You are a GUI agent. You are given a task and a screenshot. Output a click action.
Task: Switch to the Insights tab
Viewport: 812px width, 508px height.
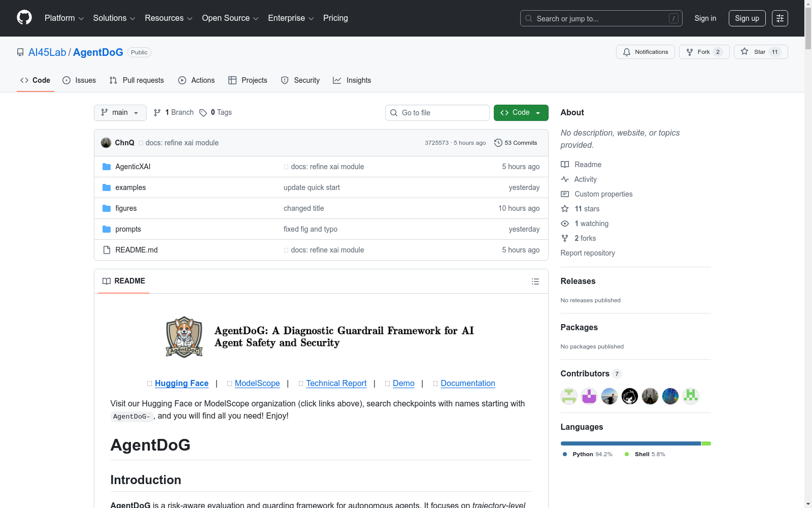pyautogui.click(x=352, y=80)
